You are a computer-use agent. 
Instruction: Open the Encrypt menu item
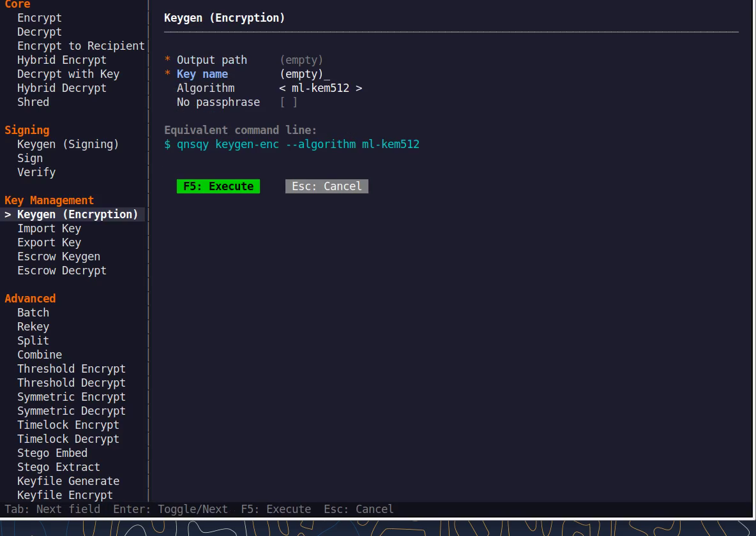click(x=40, y=18)
